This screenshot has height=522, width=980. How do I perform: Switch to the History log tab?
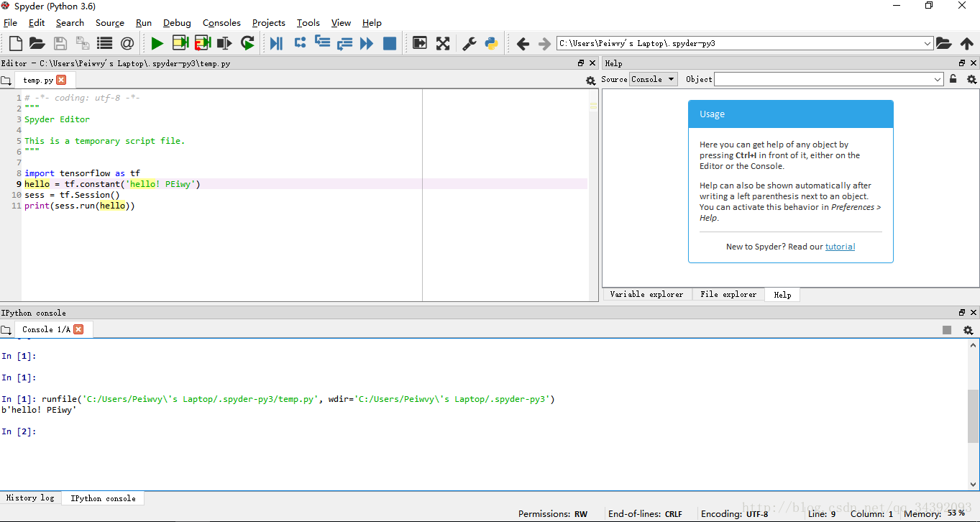[30, 498]
